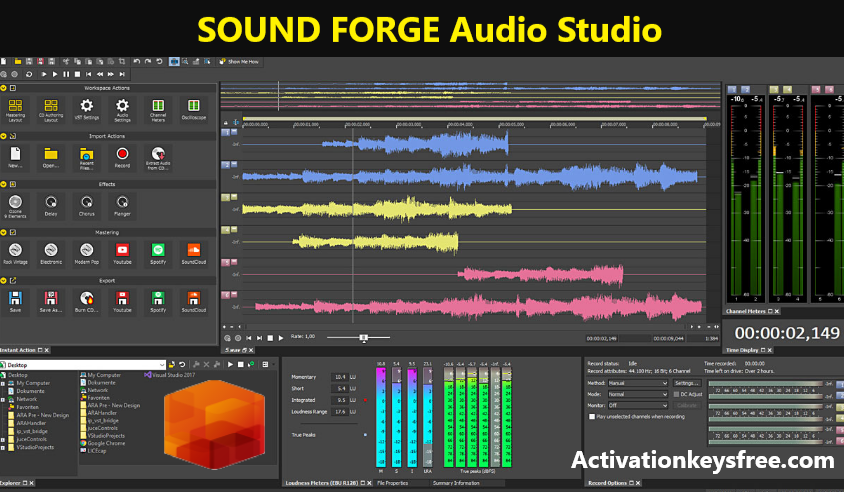Open VST Settings
Screen dimensions: 844x492
(x=86, y=110)
